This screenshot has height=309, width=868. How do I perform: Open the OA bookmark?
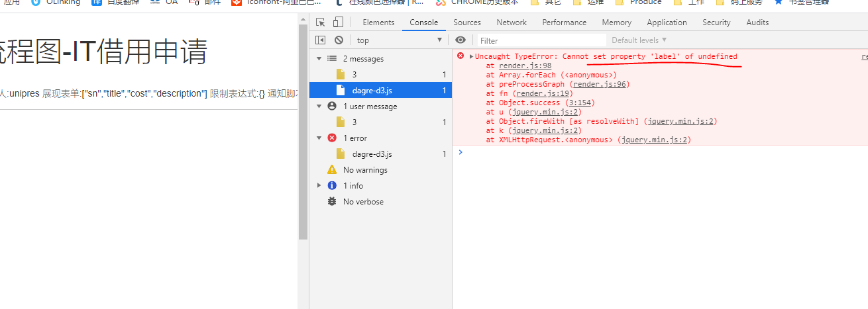[x=164, y=2]
